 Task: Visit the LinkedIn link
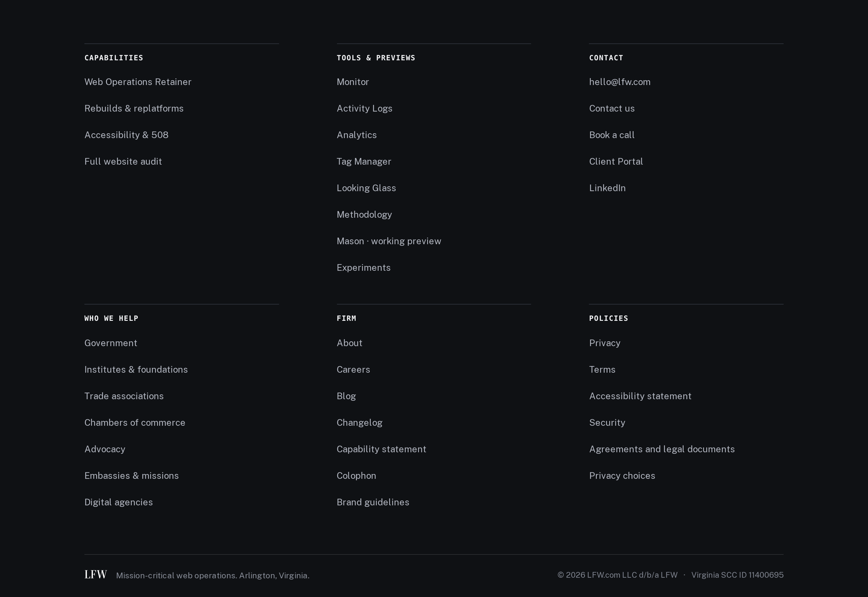pos(608,188)
